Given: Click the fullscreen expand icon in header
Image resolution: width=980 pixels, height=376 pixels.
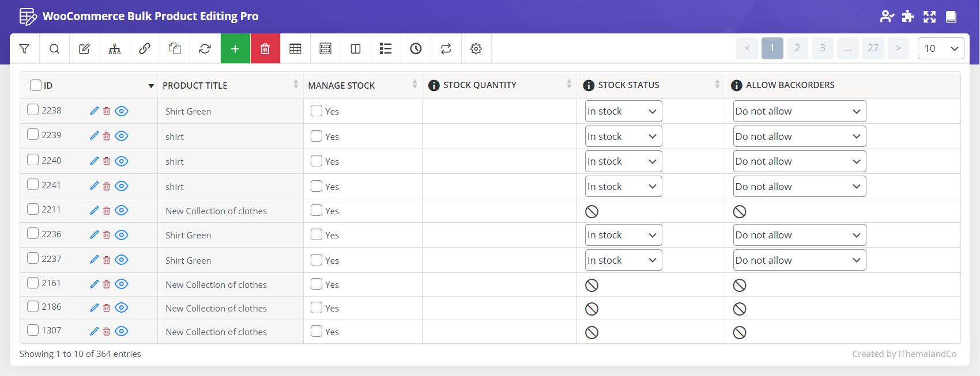Looking at the screenshot, I should click(929, 17).
